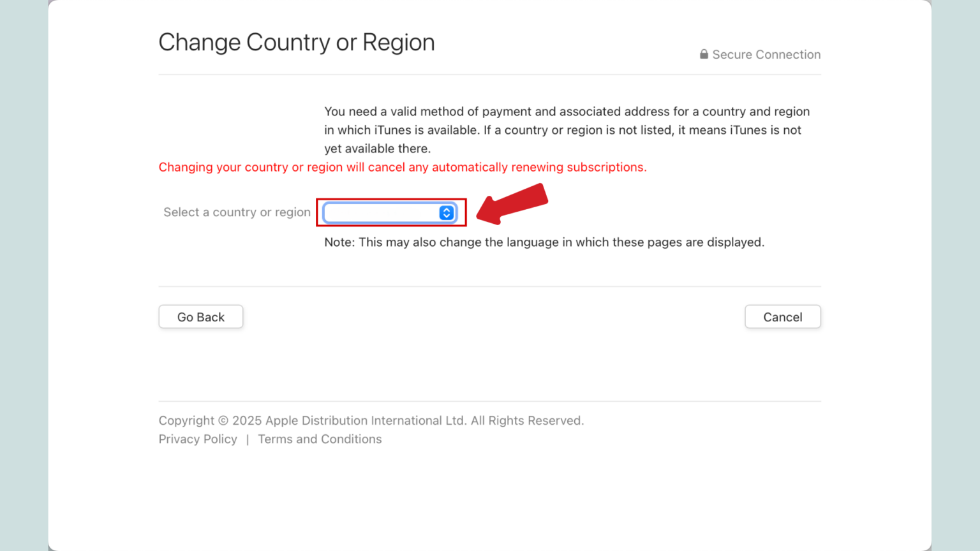Click the Secure Connection label text
The image size is (980, 551).
(x=766, y=54)
